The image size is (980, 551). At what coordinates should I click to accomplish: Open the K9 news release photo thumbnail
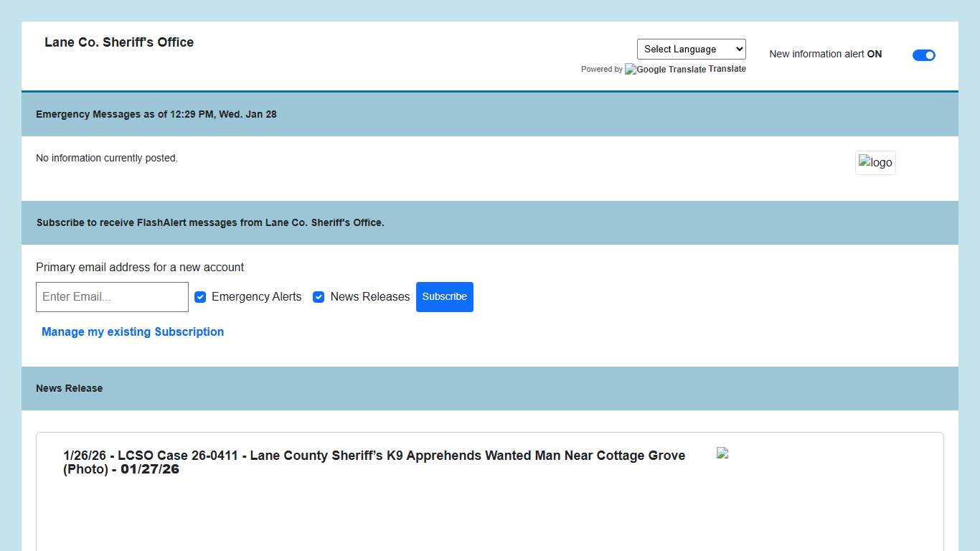tap(722, 453)
